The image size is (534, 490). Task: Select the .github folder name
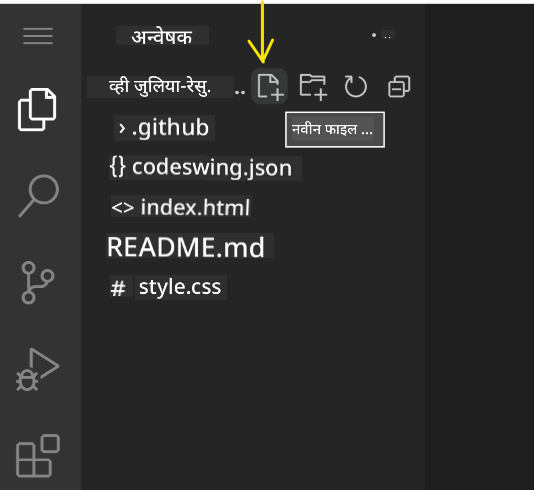(170, 128)
